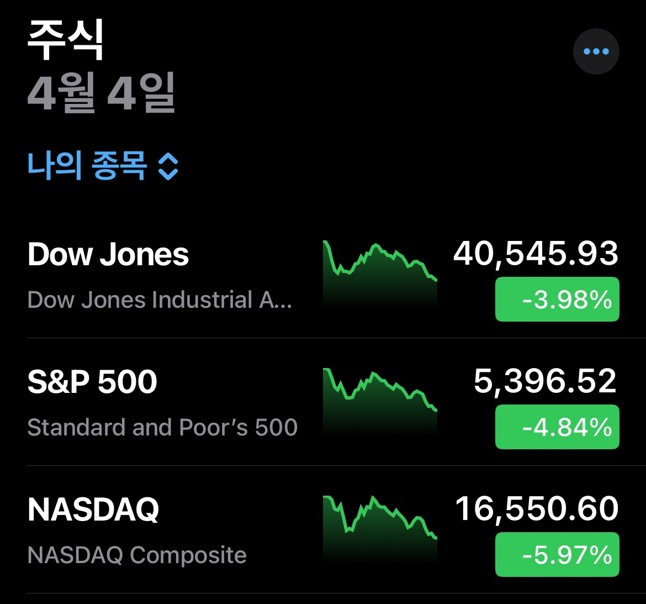The width and height of the screenshot is (646, 604).
Task: Open the Dow Jones sparkline chart
Action: [379, 267]
